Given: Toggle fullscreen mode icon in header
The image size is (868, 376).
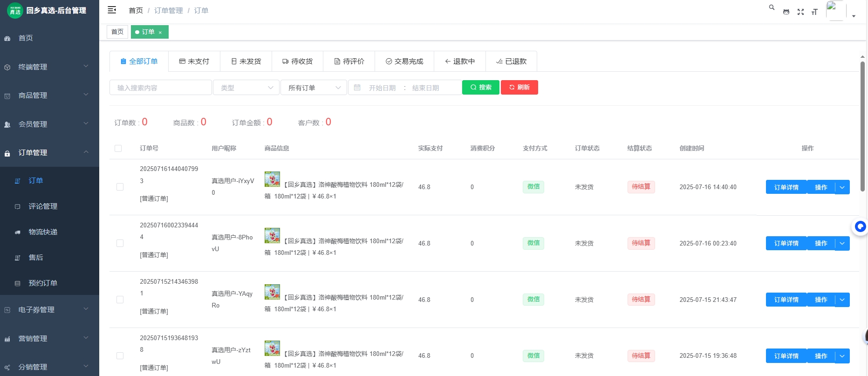Looking at the screenshot, I should (x=800, y=12).
